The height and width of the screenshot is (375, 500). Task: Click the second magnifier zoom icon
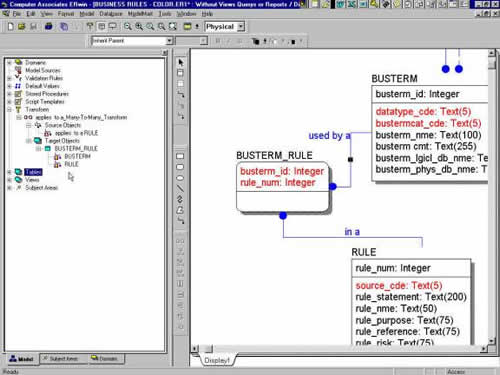coord(139,26)
